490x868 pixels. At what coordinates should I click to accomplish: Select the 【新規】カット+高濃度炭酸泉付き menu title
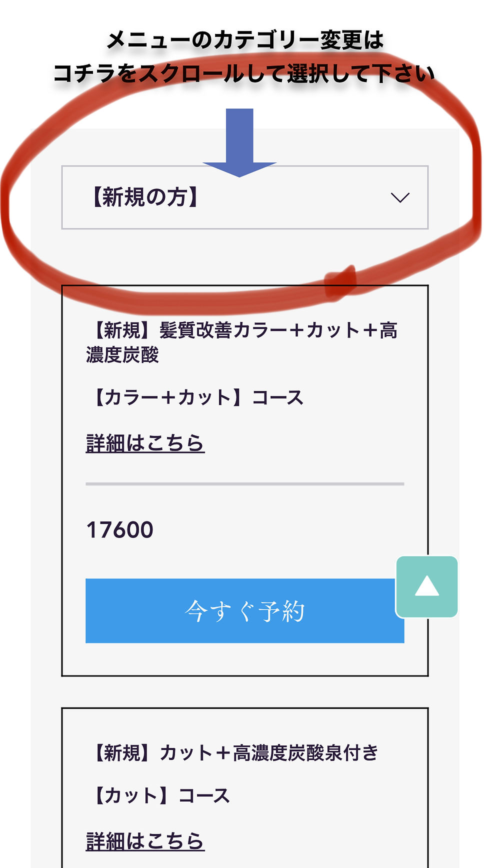pyautogui.click(x=232, y=752)
